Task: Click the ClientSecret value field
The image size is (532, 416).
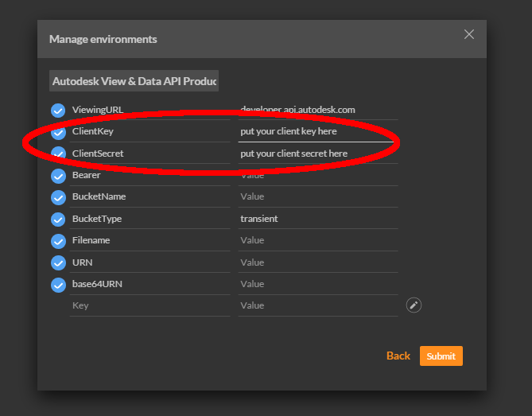Action: pyautogui.click(x=318, y=154)
